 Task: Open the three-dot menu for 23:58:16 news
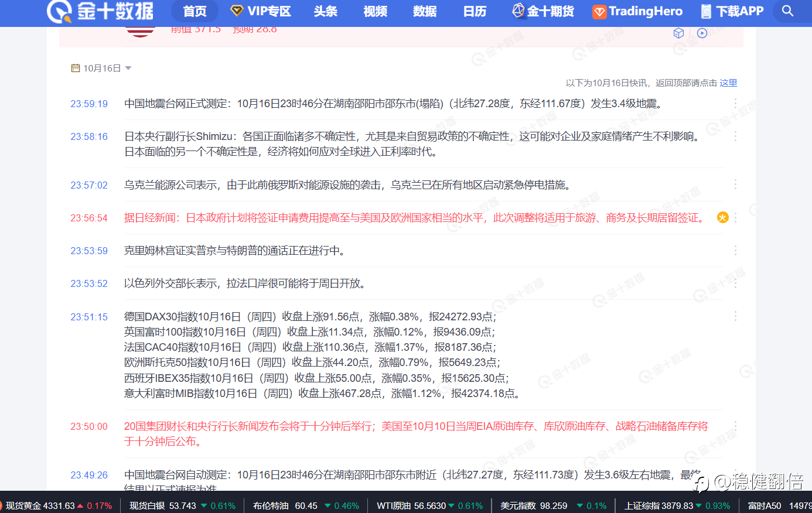click(735, 136)
